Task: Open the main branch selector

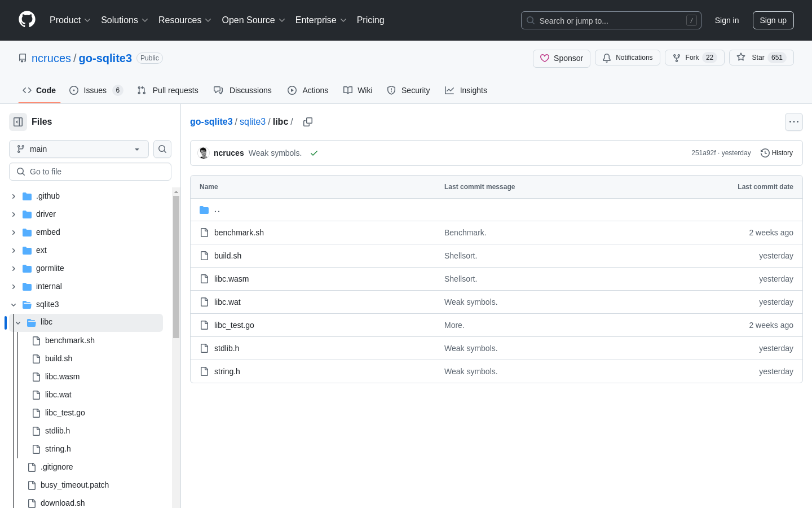Action: (79, 149)
